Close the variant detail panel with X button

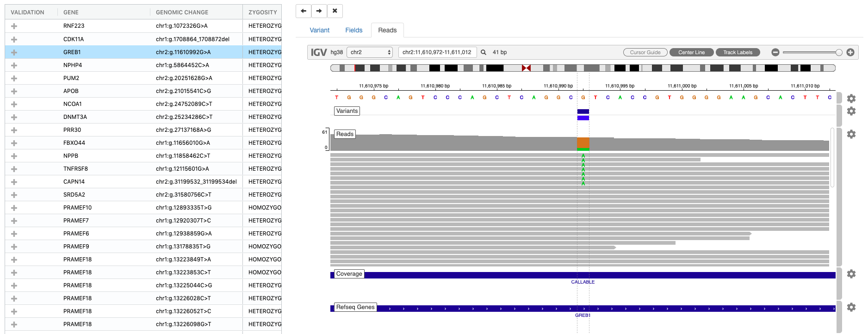pos(335,11)
